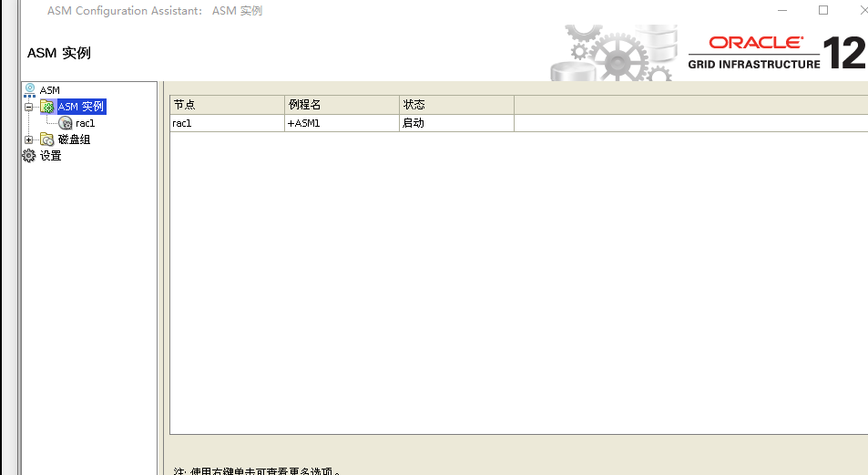868x475 pixels.
Task: Click the 磁盘组 disk group folder icon
Action: [x=47, y=139]
